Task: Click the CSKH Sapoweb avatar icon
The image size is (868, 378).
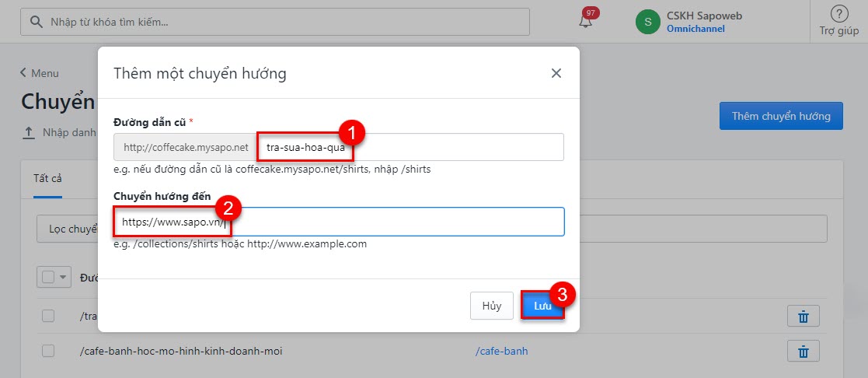Action: click(647, 22)
